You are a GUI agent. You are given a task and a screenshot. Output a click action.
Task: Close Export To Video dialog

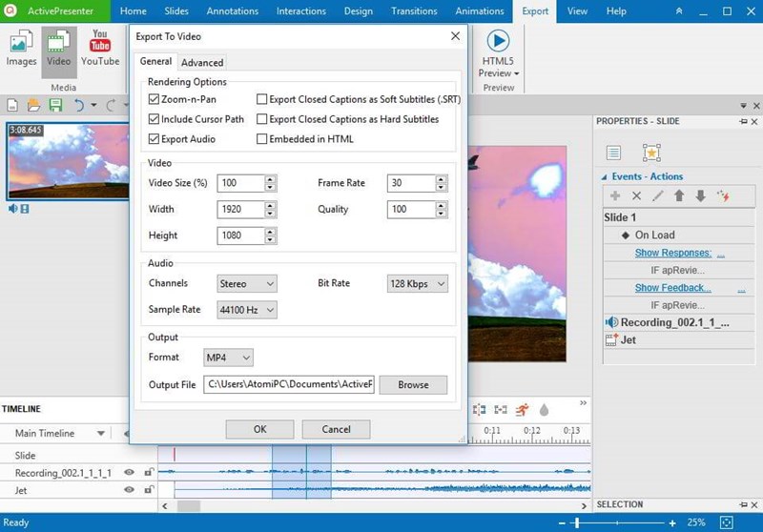click(x=456, y=36)
